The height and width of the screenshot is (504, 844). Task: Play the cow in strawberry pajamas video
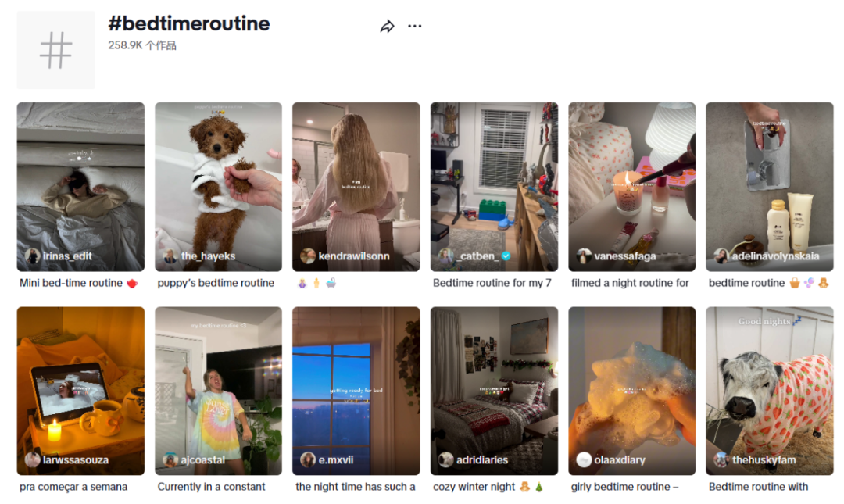pos(770,391)
